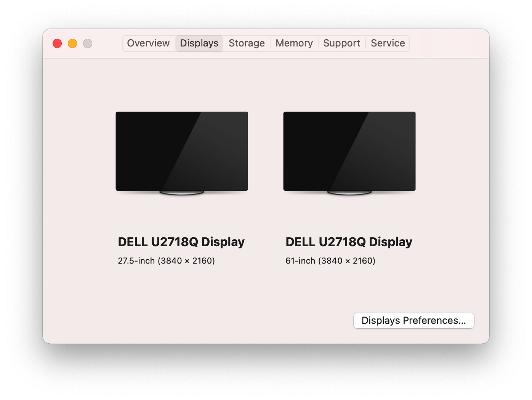This screenshot has width=532, height=400.
Task: Click the stand of the left monitor icon
Action: coord(182,193)
